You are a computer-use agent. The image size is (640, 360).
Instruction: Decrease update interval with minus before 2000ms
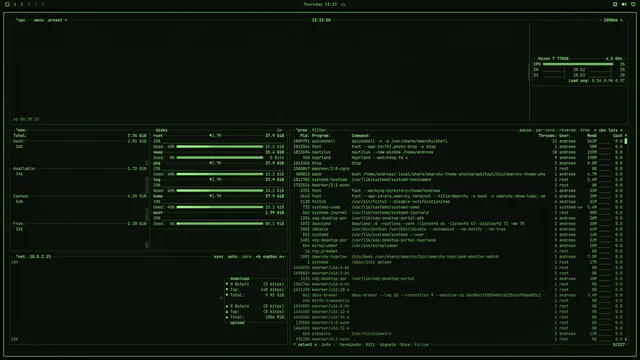click(x=600, y=20)
